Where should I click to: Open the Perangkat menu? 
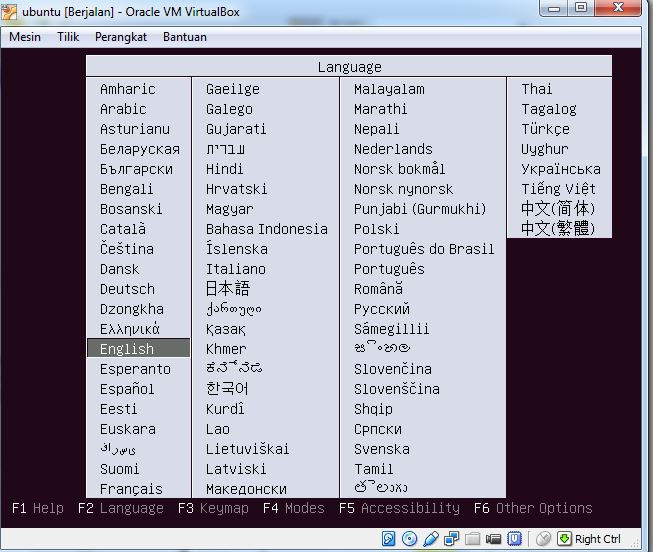pos(121,37)
